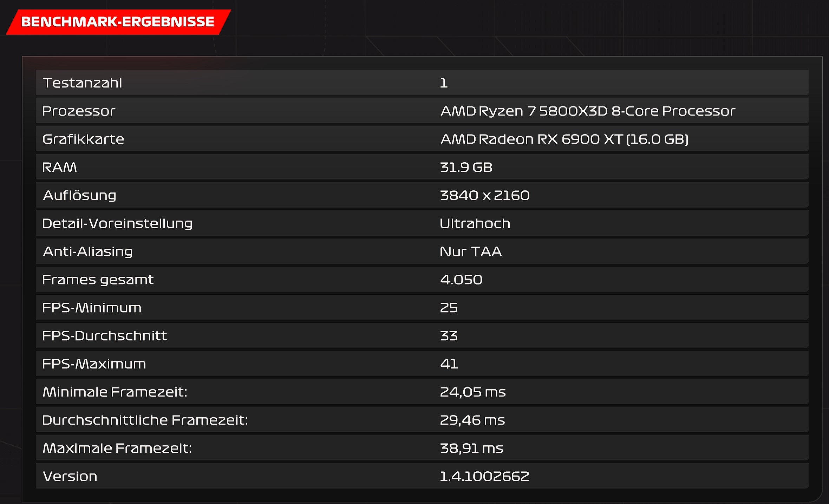Click the Auflösung row label
The width and height of the screenshot is (829, 504).
pos(79,196)
